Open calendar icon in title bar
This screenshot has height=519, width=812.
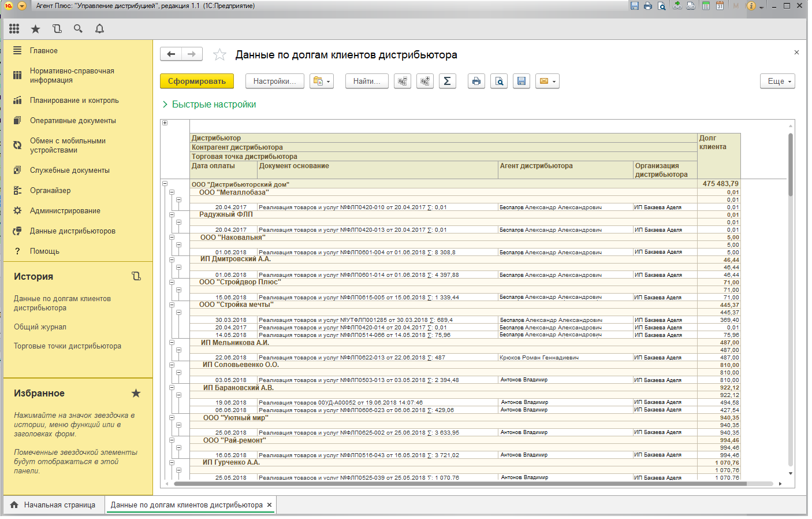pyautogui.click(x=720, y=6)
